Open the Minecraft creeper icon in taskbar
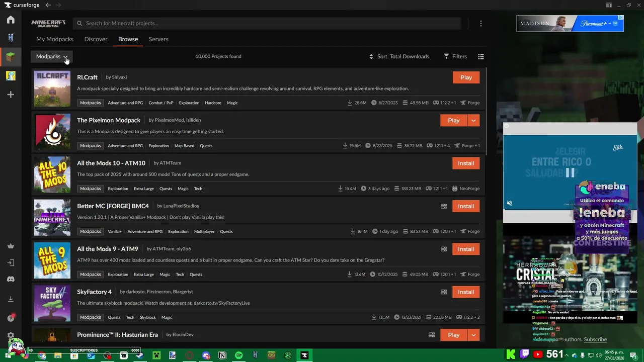 point(156,355)
